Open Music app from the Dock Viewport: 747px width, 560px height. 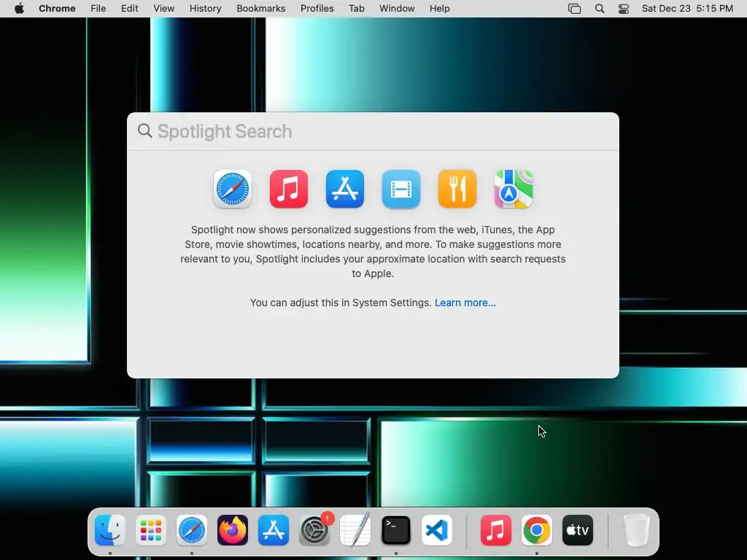496,530
